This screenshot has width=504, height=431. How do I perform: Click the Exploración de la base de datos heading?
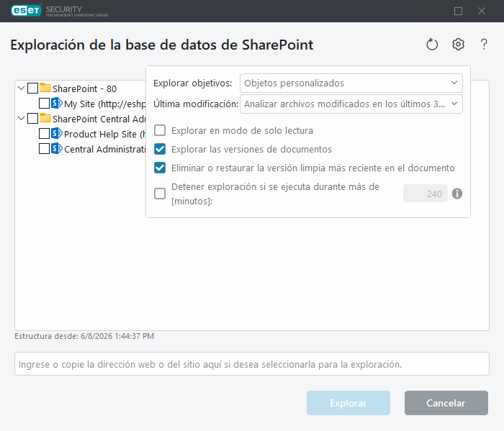(162, 45)
